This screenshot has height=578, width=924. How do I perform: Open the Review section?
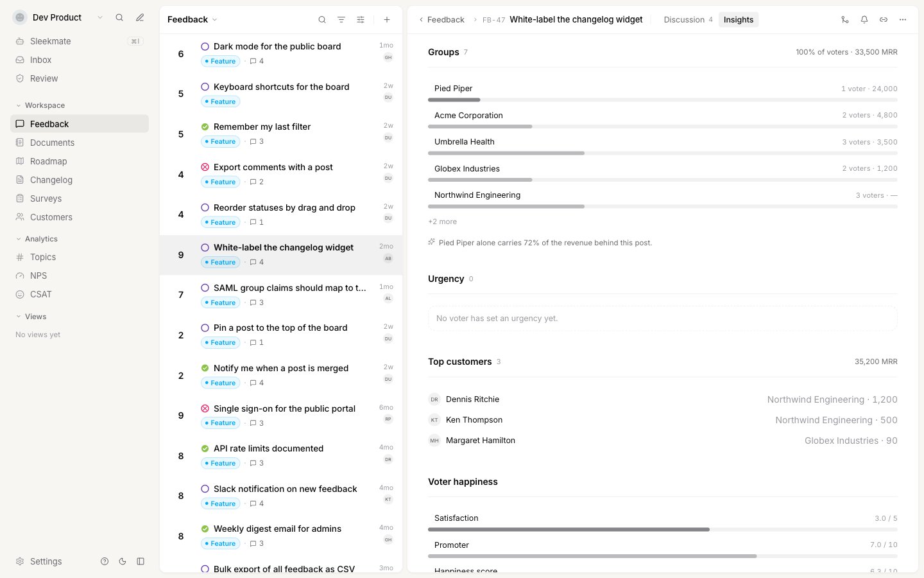tap(80, 78)
